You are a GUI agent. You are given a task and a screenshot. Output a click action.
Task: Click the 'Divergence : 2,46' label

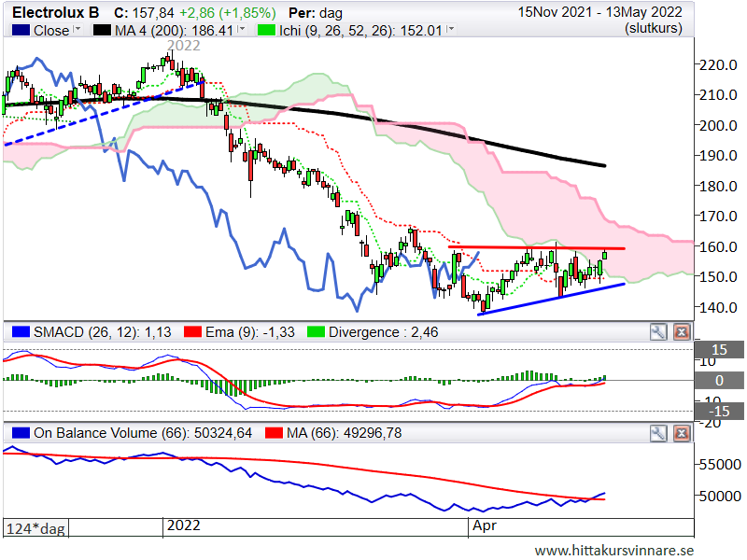[384, 332]
